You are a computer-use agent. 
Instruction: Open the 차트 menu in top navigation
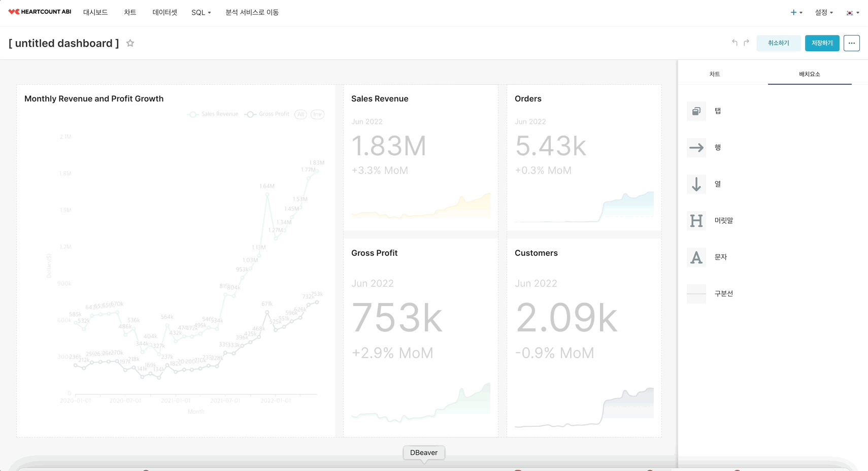(130, 12)
